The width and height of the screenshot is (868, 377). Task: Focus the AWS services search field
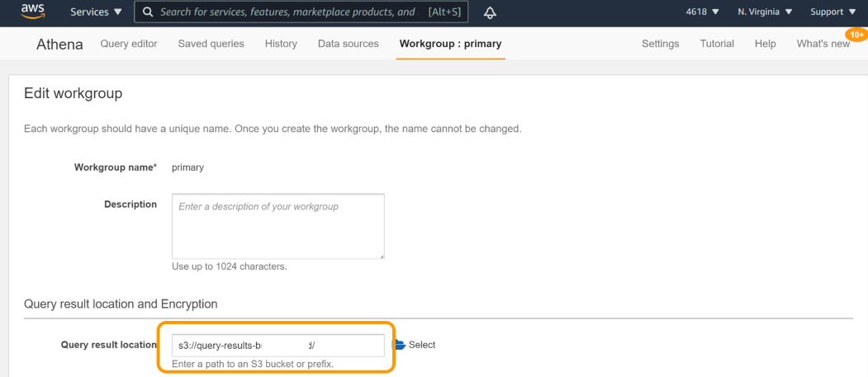(x=301, y=12)
